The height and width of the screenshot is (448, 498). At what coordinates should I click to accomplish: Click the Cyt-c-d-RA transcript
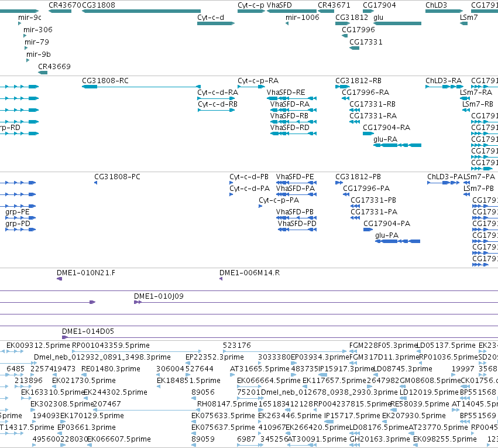pos(216,98)
